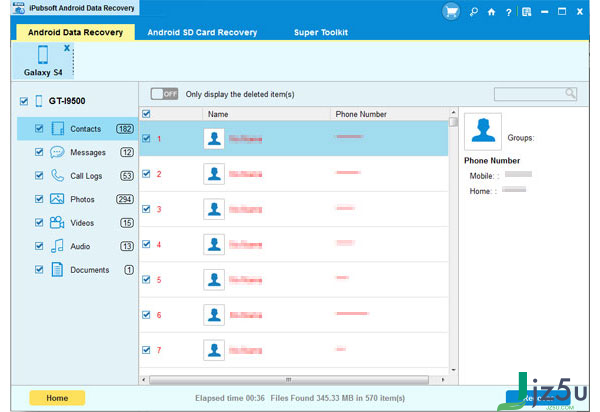Click avatar of contact row 5

pyautogui.click(x=214, y=280)
